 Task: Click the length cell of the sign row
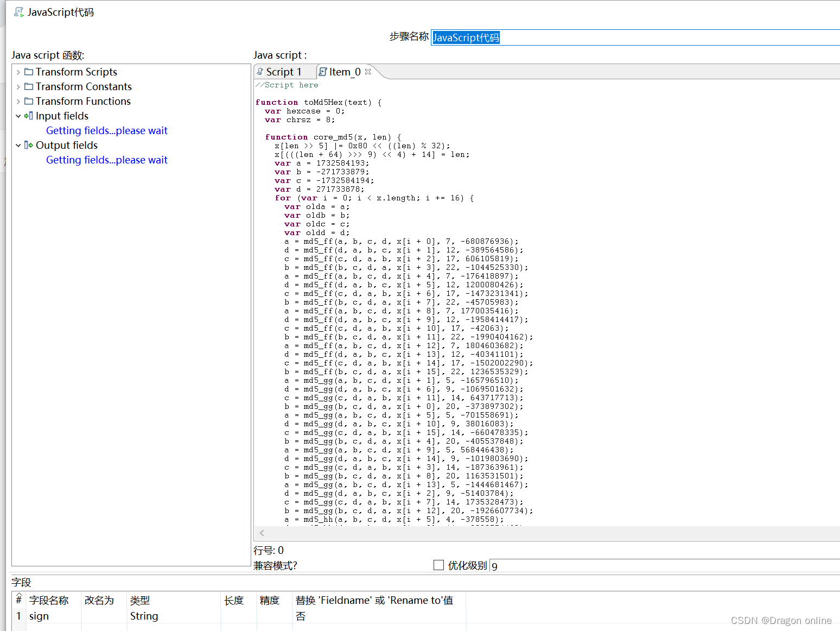coord(239,616)
